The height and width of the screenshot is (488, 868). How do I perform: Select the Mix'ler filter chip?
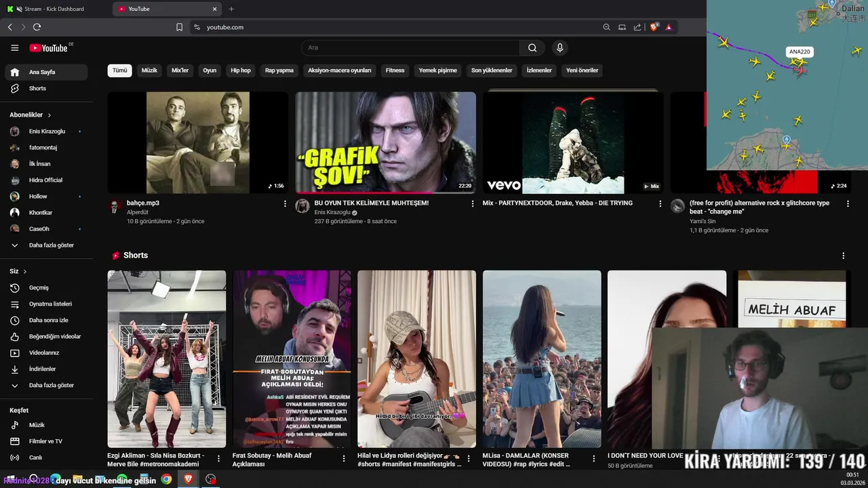[x=180, y=70]
